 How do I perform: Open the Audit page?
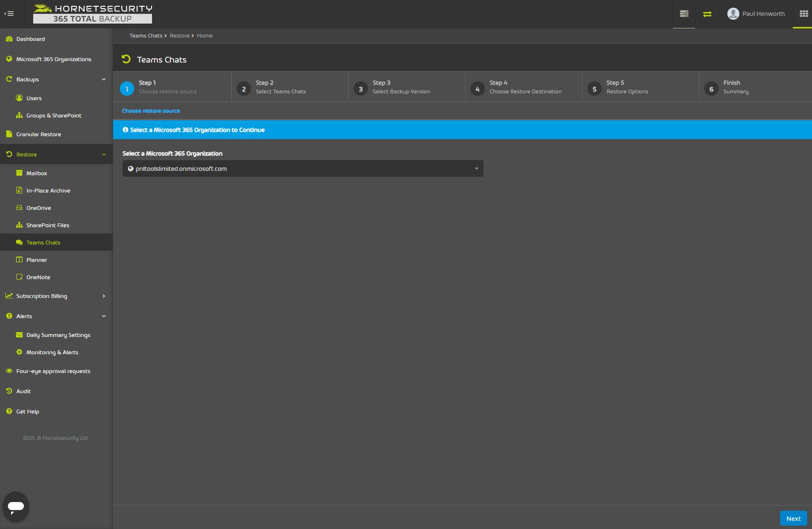tap(23, 391)
